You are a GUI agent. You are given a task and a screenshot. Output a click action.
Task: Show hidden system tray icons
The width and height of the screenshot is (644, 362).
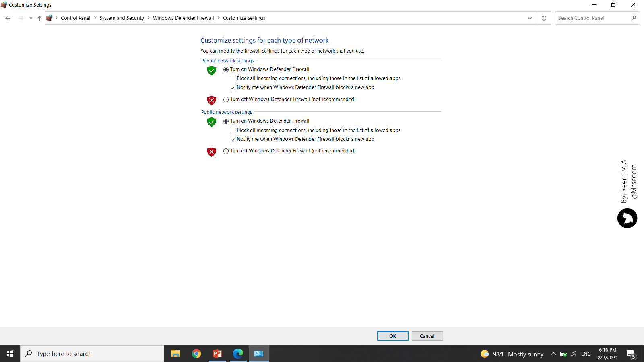[553, 354]
